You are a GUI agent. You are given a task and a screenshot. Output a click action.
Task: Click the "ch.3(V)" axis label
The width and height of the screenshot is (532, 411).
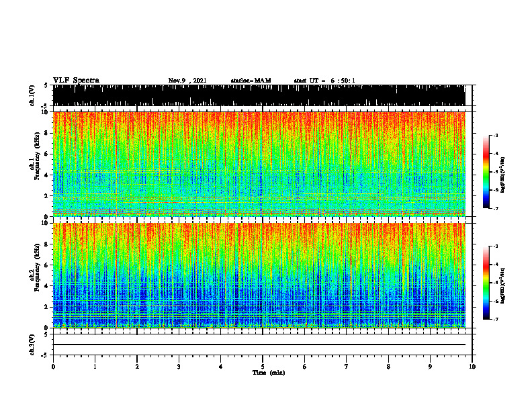[32, 345]
